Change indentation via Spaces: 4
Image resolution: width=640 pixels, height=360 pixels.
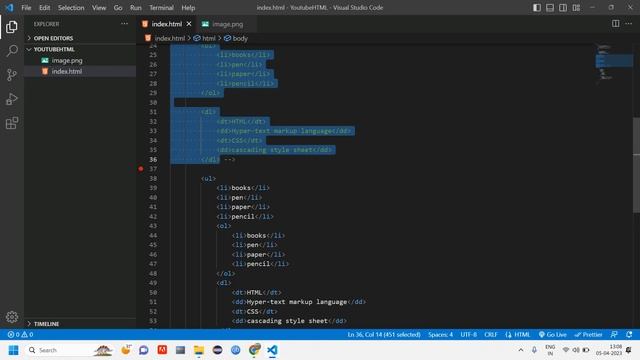[x=440, y=334]
